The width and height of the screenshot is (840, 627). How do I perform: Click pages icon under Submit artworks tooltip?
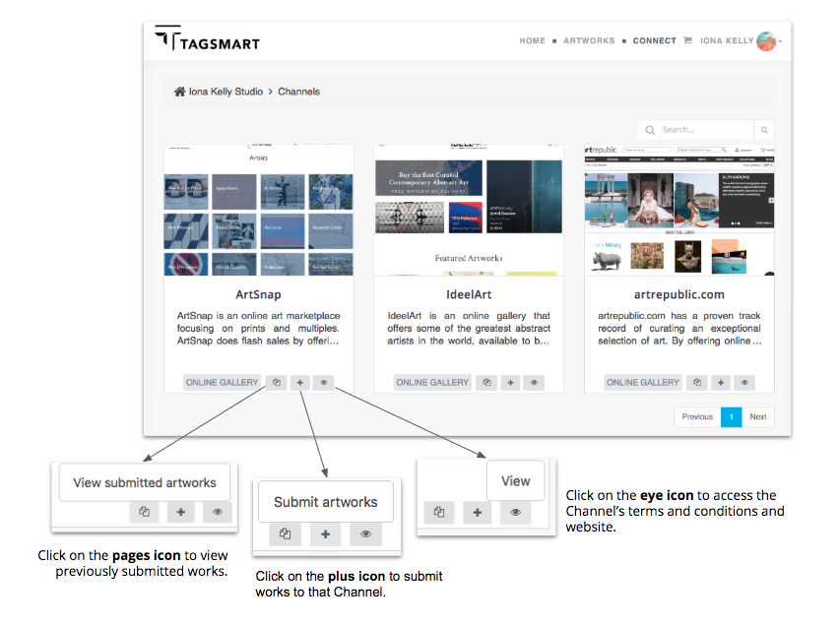[285, 533]
